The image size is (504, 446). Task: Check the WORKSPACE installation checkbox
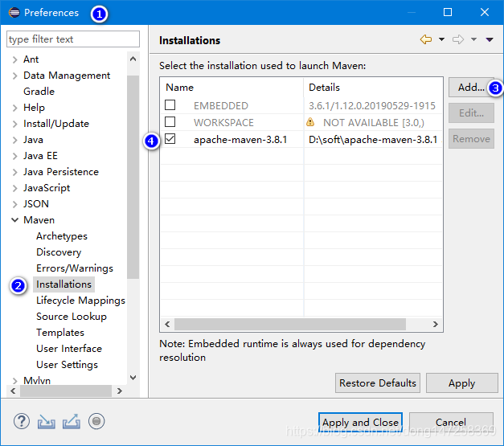[170, 122]
